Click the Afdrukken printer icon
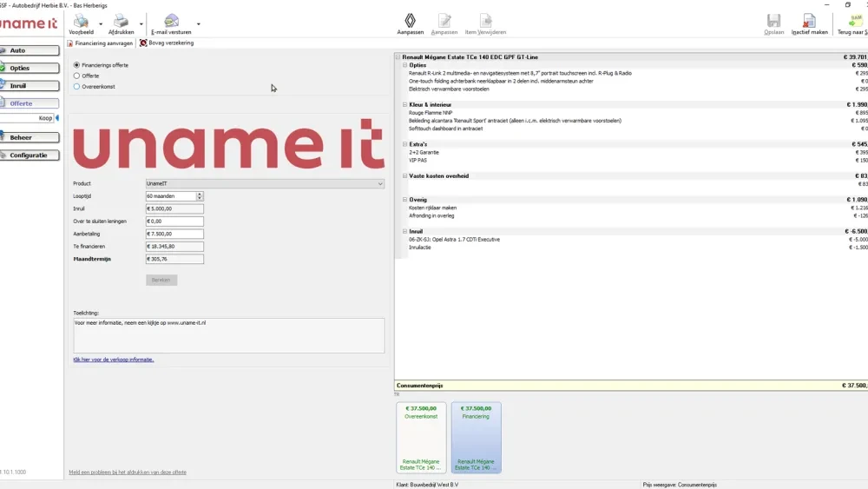 coord(121,21)
